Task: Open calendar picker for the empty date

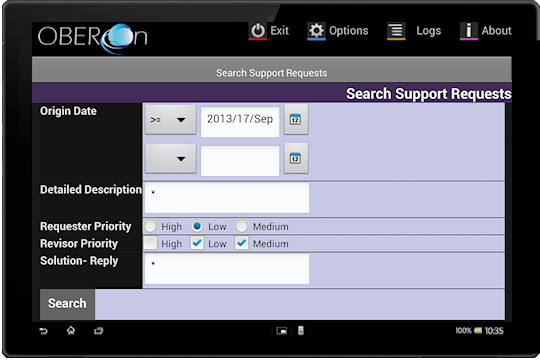Action: tap(296, 158)
